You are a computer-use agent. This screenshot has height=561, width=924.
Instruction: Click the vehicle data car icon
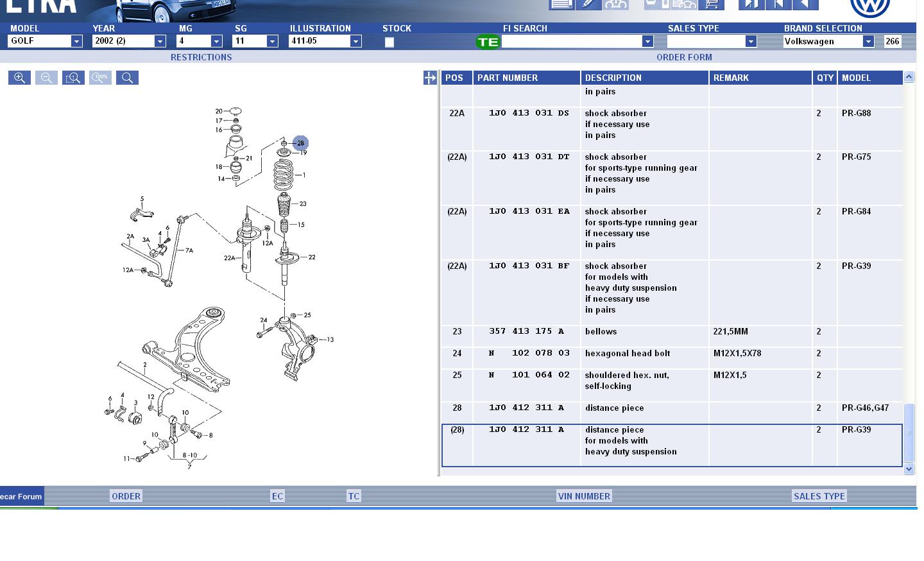click(615, 4)
